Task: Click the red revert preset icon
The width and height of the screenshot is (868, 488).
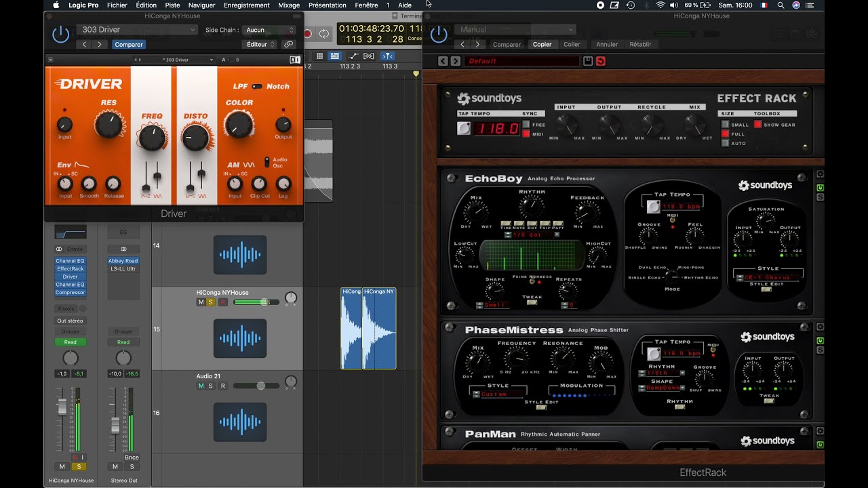Action: coord(600,61)
